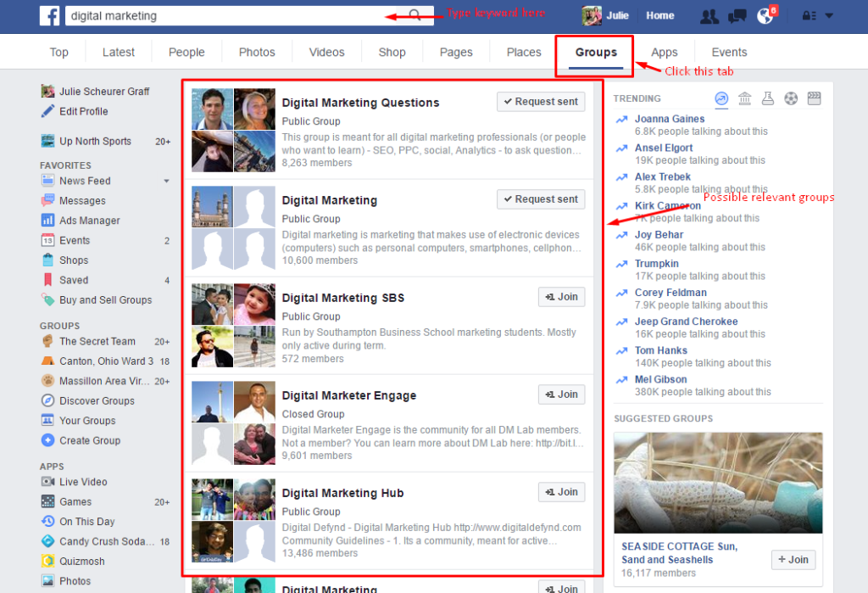Image resolution: width=868 pixels, height=593 pixels.
Task: Click the Digital Marketer Engage group thumbnail
Action: click(x=233, y=422)
